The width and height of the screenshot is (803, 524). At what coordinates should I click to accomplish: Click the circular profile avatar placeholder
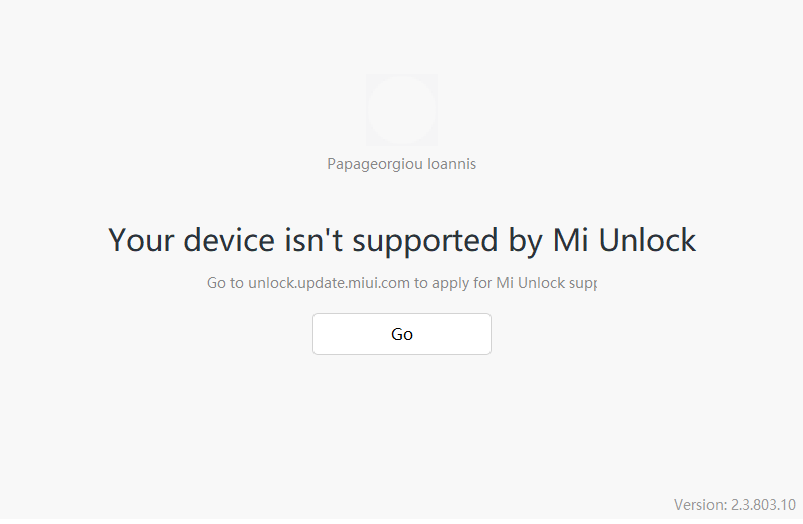tap(401, 110)
